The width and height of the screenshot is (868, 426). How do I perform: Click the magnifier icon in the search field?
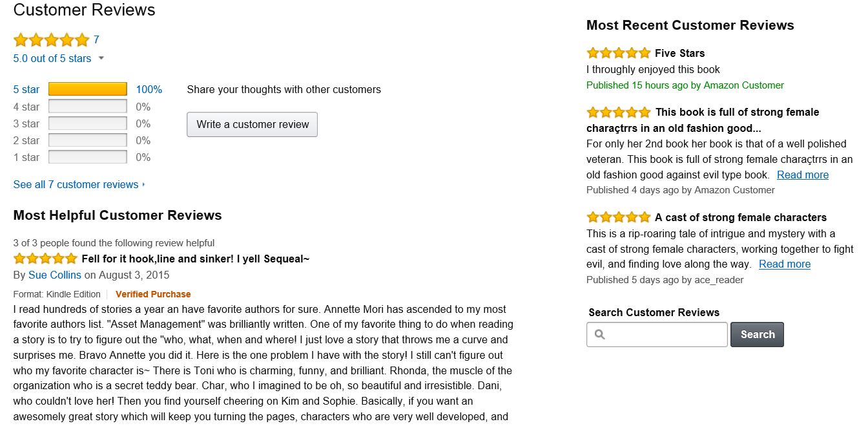pos(599,334)
